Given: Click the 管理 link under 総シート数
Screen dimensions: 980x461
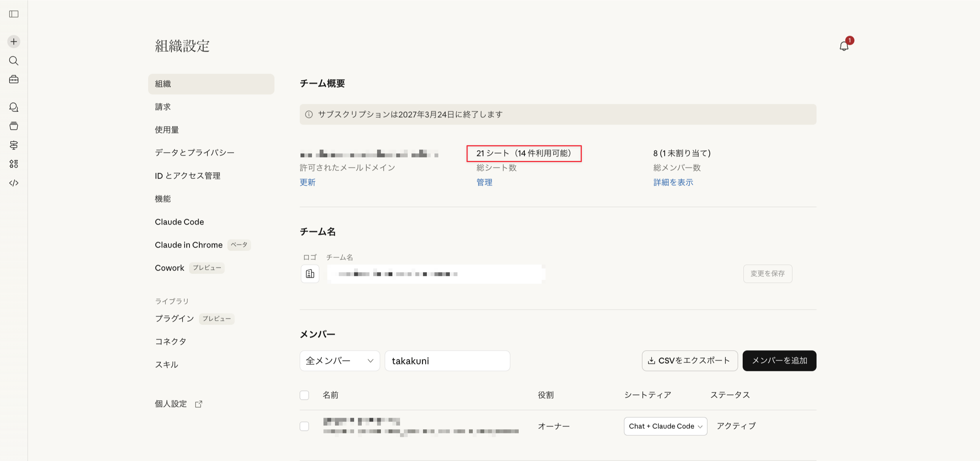Looking at the screenshot, I should pos(484,182).
